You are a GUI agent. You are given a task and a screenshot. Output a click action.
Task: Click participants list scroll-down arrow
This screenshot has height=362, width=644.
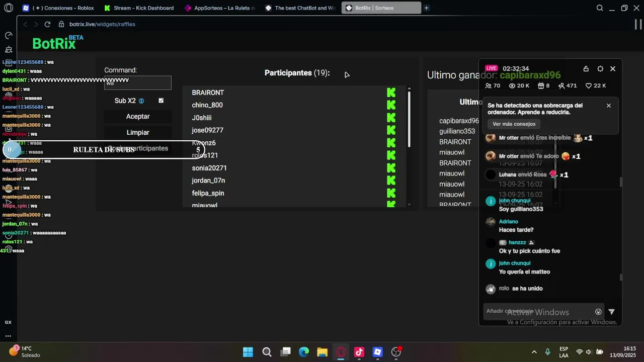409,204
